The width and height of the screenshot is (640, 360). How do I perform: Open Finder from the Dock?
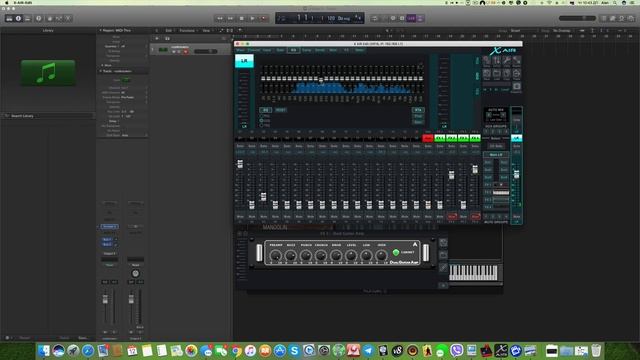point(44,350)
